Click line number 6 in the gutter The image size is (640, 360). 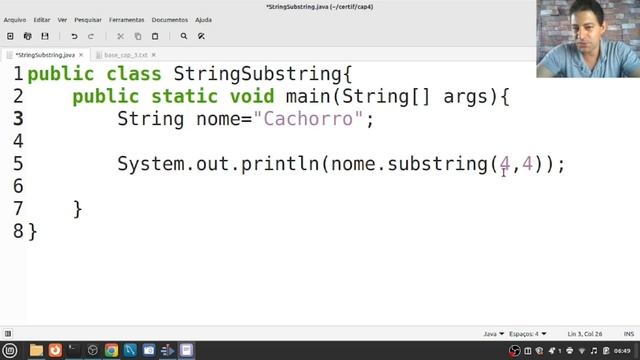click(18, 187)
